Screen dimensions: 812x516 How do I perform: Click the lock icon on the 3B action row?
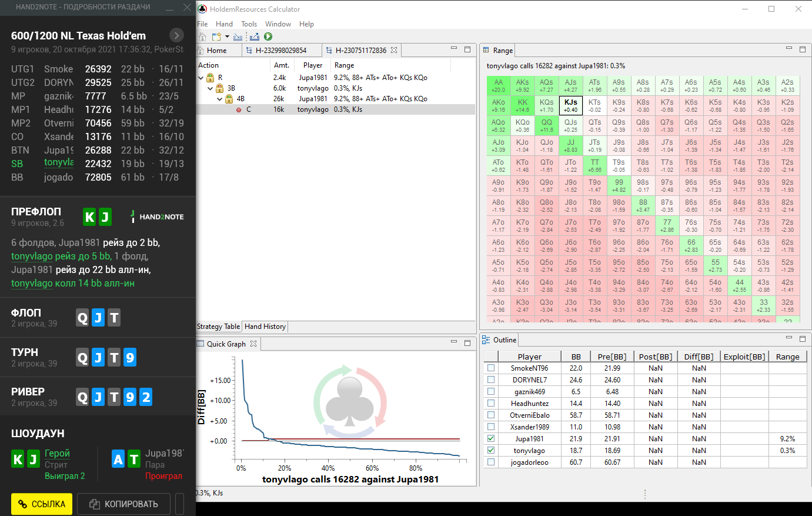[219, 88]
